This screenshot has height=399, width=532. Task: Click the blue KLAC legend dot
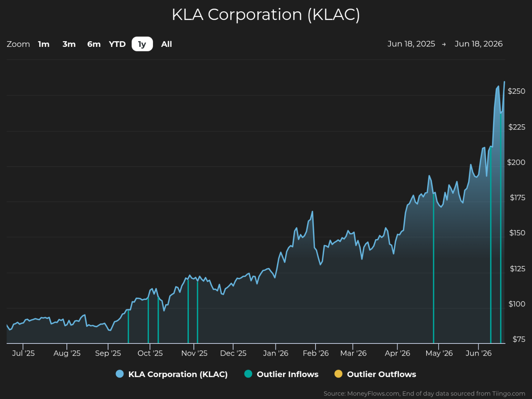[120, 374]
